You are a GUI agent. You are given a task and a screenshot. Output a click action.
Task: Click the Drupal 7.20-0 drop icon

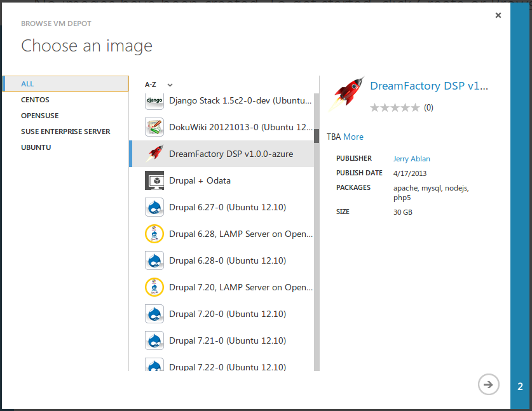tap(154, 314)
